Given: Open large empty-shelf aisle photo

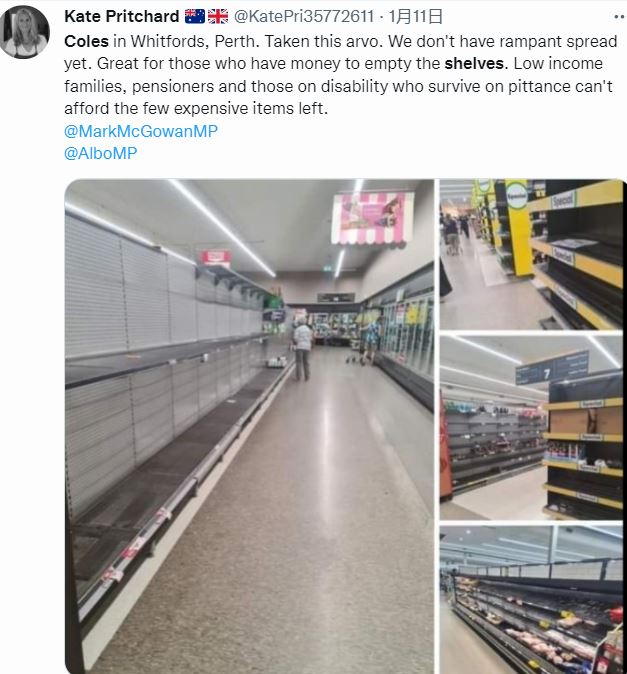Looking at the screenshot, I should 249,426.
